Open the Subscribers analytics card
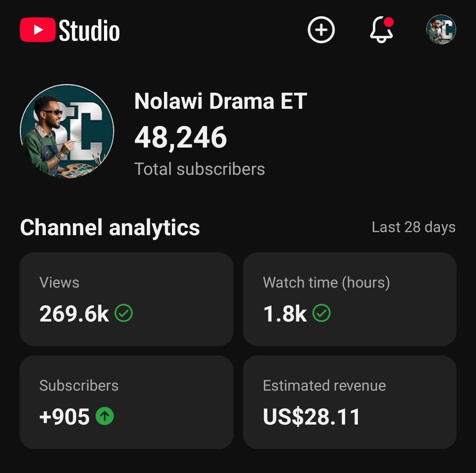The image size is (476, 473). click(x=126, y=402)
